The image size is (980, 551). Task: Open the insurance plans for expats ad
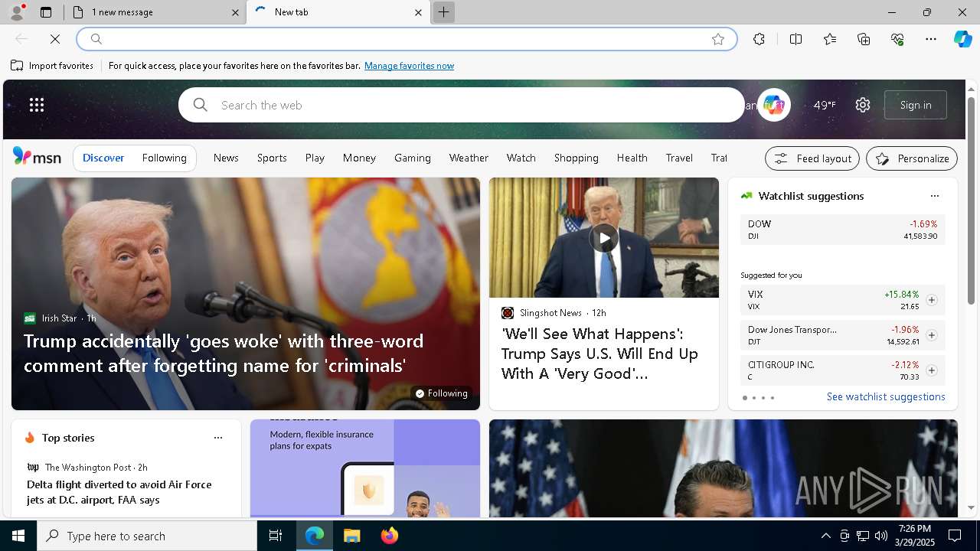pyautogui.click(x=365, y=468)
